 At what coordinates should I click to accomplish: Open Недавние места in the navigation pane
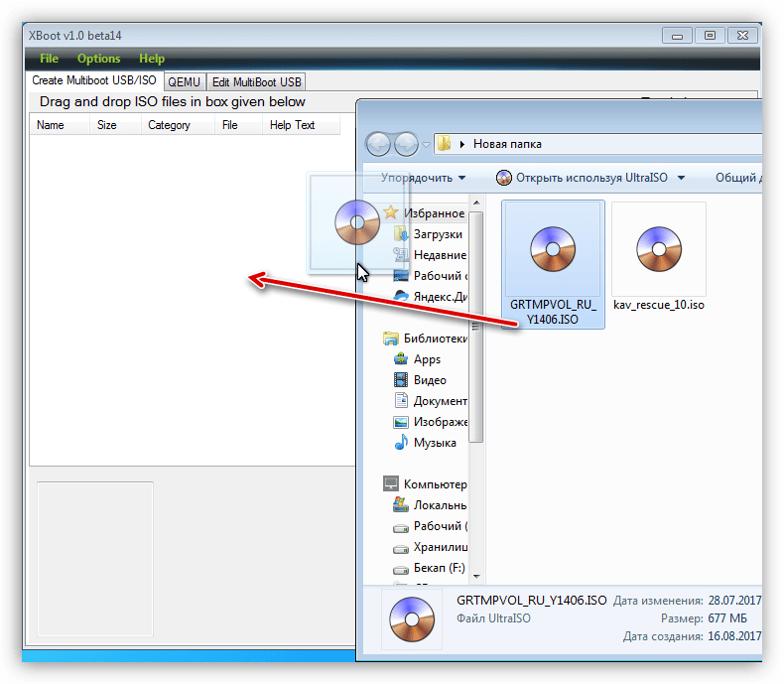(440, 255)
